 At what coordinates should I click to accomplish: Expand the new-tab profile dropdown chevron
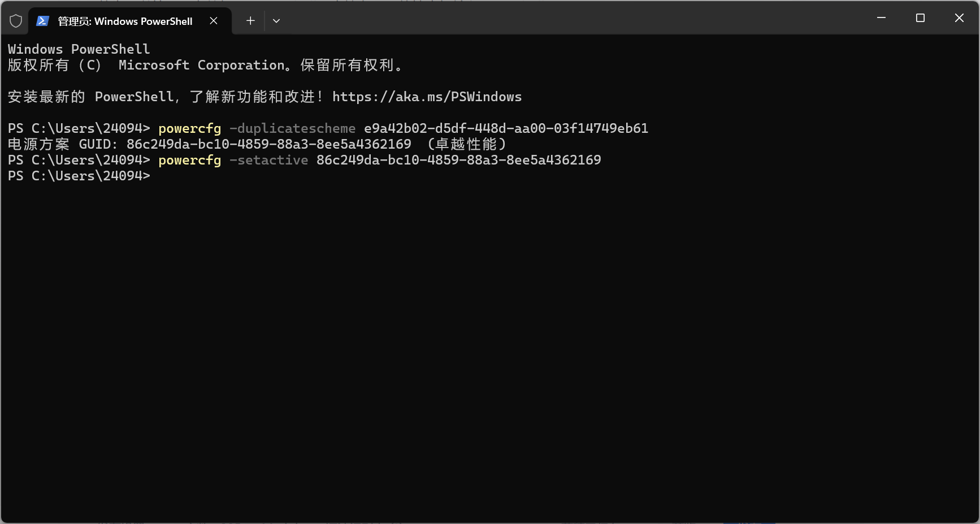[x=276, y=21]
